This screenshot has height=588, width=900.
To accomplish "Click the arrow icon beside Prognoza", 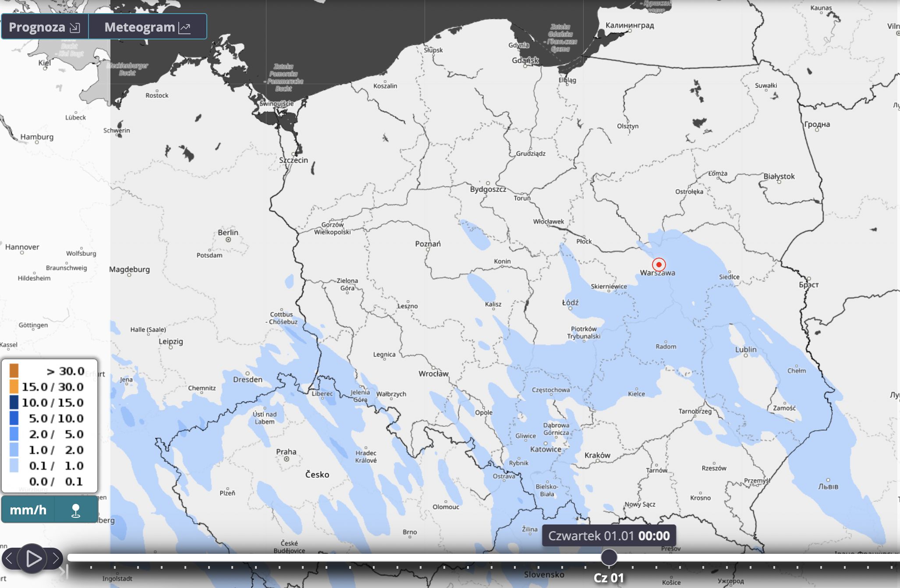I will (75, 28).
